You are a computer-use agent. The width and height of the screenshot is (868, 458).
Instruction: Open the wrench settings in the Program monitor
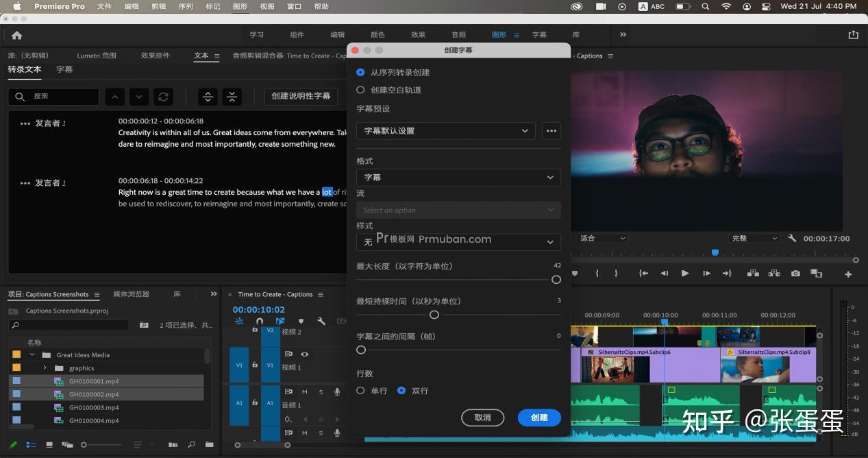(792, 239)
